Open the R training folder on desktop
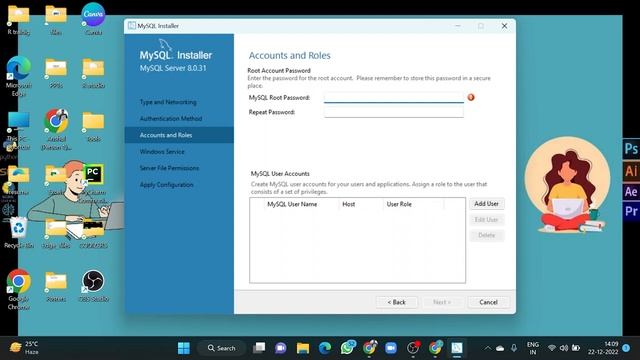The width and height of the screenshot is (640, 360). click(x=18, y=20)
